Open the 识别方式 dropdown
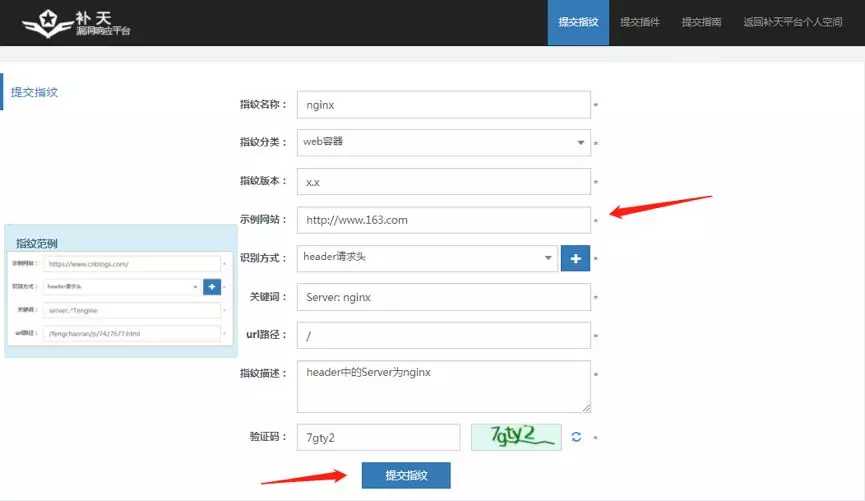 point(426,258)
